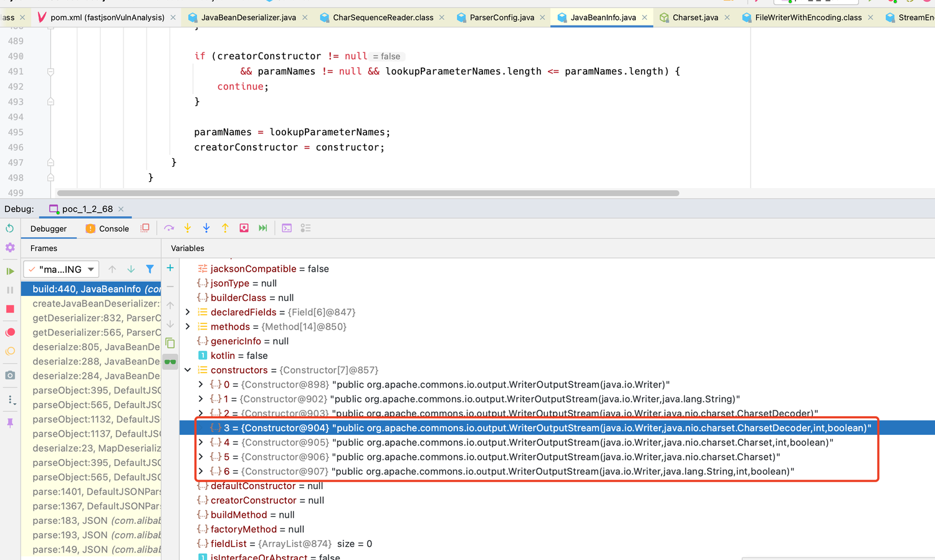Move watch up arrow in Variables
Screen dimensions: 935x560
coord(170,305)
